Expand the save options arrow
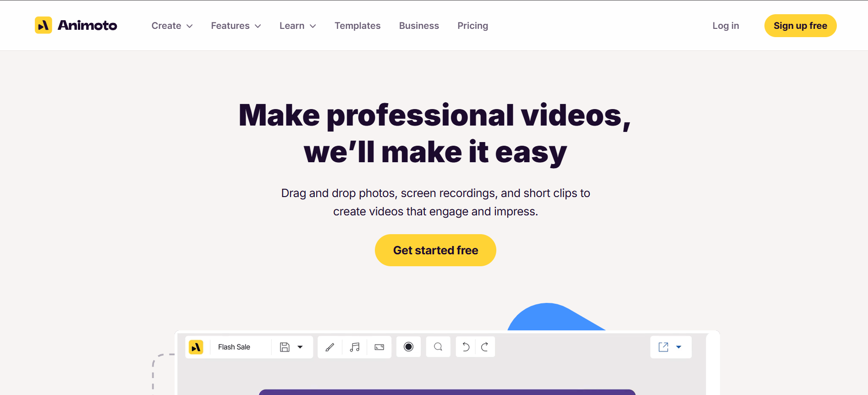Screen dimensions: 868x395 pos(300,347)
